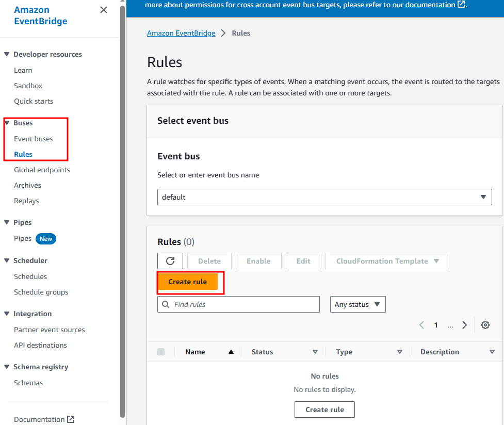Viewport: 504px width, 425px height.
Task: Click the New badge next to Pipes
Action: pos(46,239)
